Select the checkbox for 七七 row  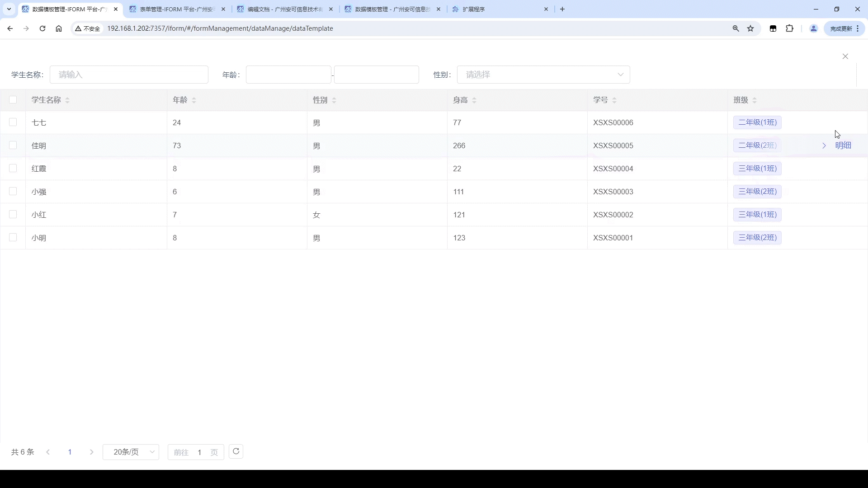pos(13,122)
